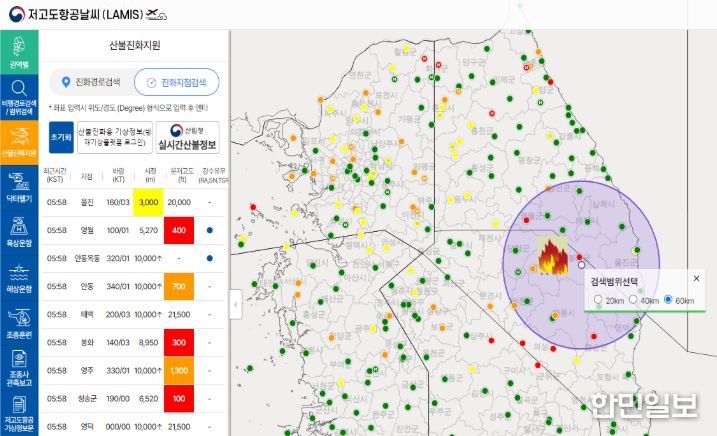Select the 40km search range radio

click(x=633, y=299)
